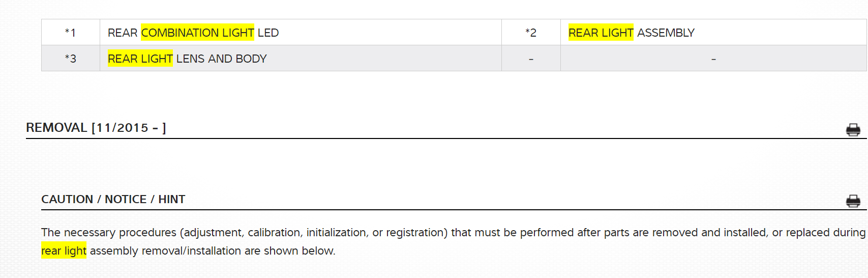Click the *1 callout cell
The width and height of the screenshot is (868, 278).
point(70,33)
